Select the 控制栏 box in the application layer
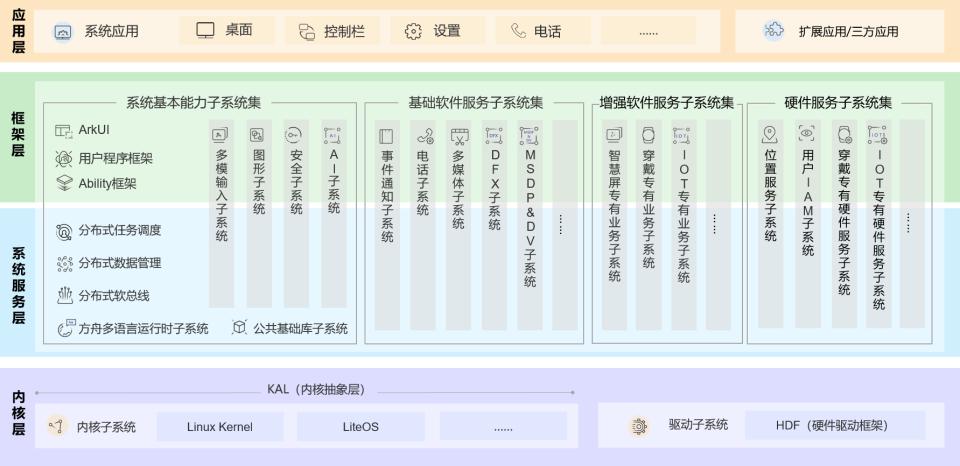Viewport: 960px width, 466px height. click(331, 31)
